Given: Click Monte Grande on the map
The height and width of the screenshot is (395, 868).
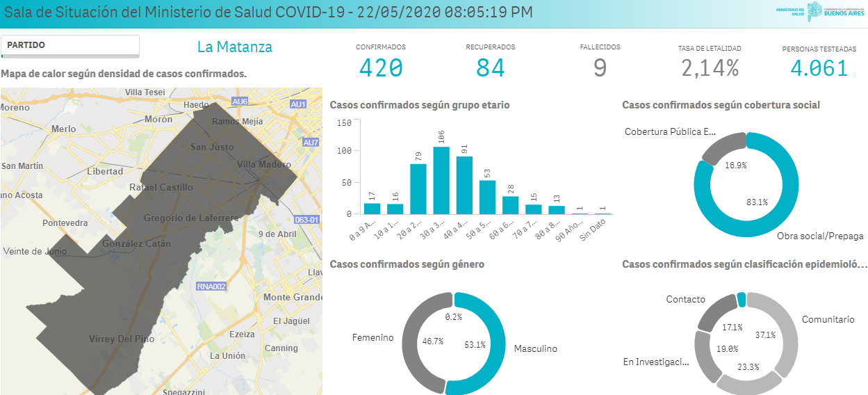Looking at the screenshot, I should (x=292, y=297).
